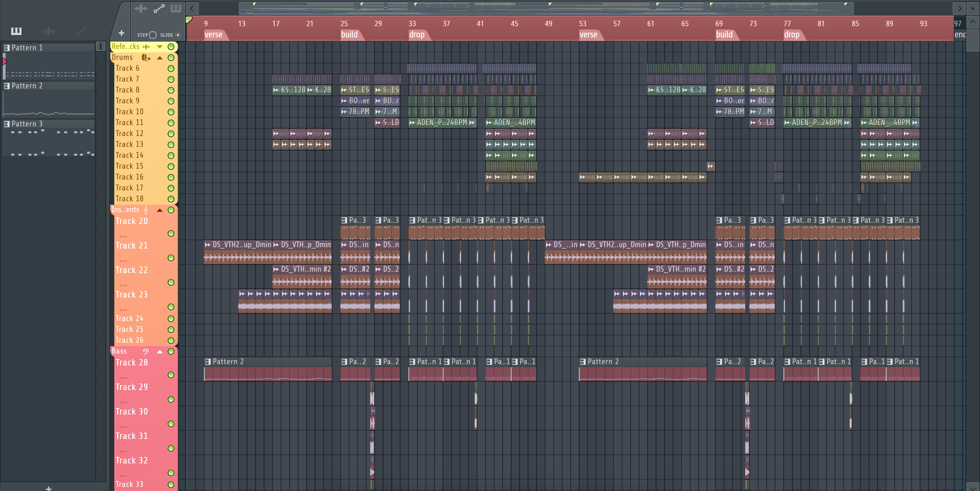
Task: Click the first DS_VTH..min #2 clip on Track 22
Action: [x=302, y=276]
